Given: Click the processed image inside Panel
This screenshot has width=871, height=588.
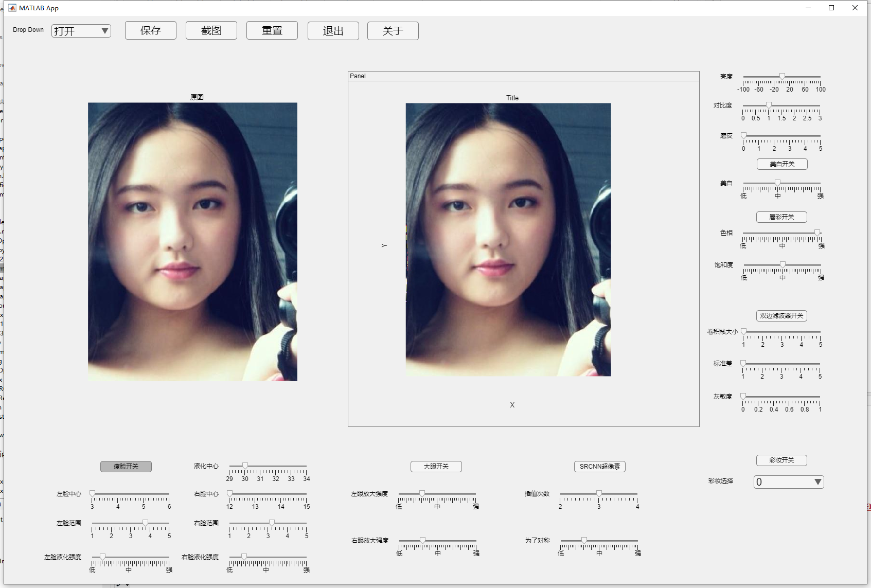Looking at the screenshot, I should [508, 240].
